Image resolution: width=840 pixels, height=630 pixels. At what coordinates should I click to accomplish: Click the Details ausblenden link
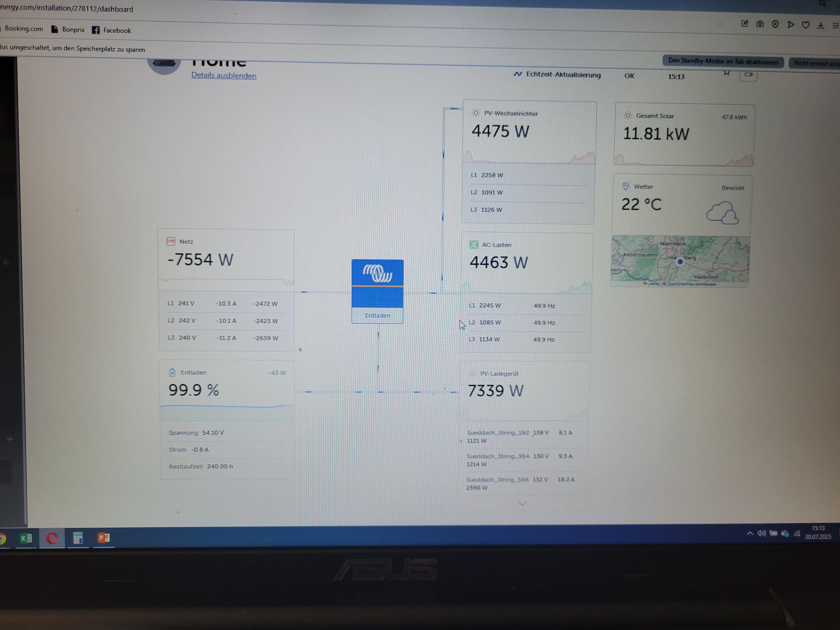[224, 75]
